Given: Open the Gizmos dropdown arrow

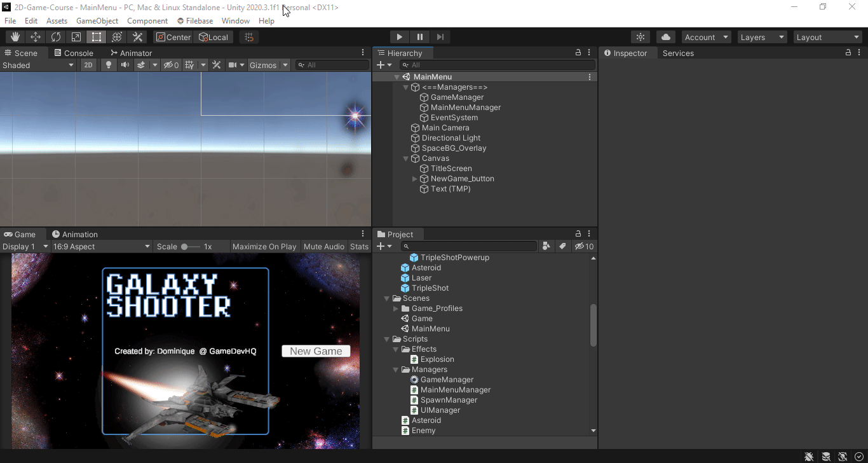Looking at the screenshot, I should pos(285,65).
